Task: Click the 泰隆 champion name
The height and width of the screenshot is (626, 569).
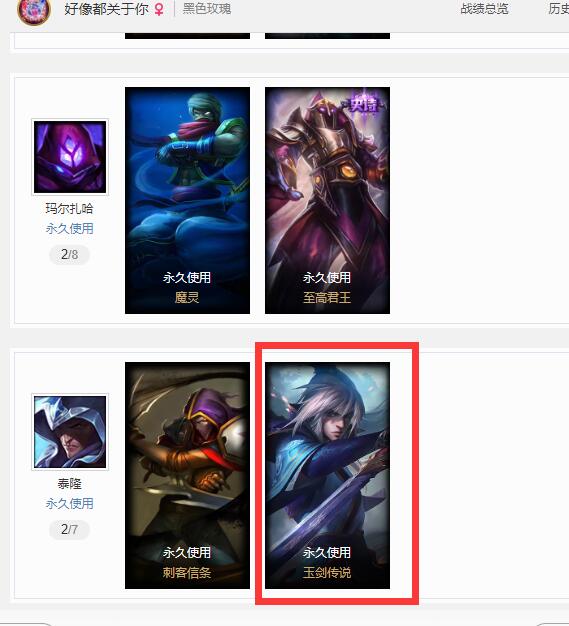Action: [x=69, y=484]
